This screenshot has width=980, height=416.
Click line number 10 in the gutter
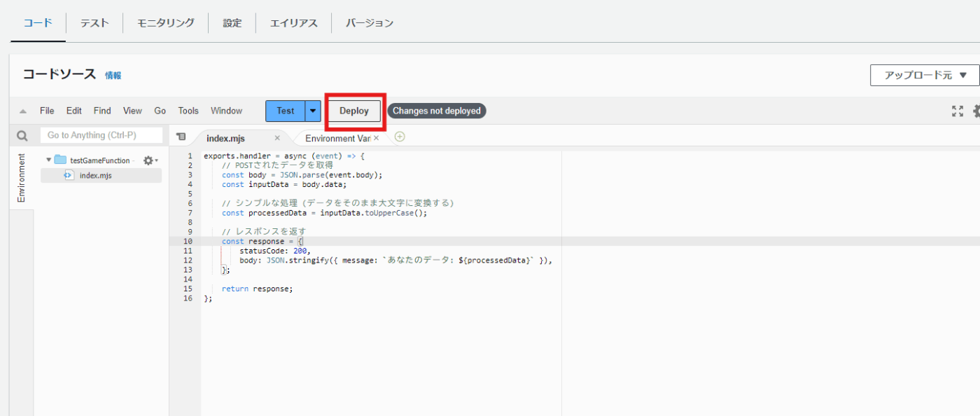[188, 241]
